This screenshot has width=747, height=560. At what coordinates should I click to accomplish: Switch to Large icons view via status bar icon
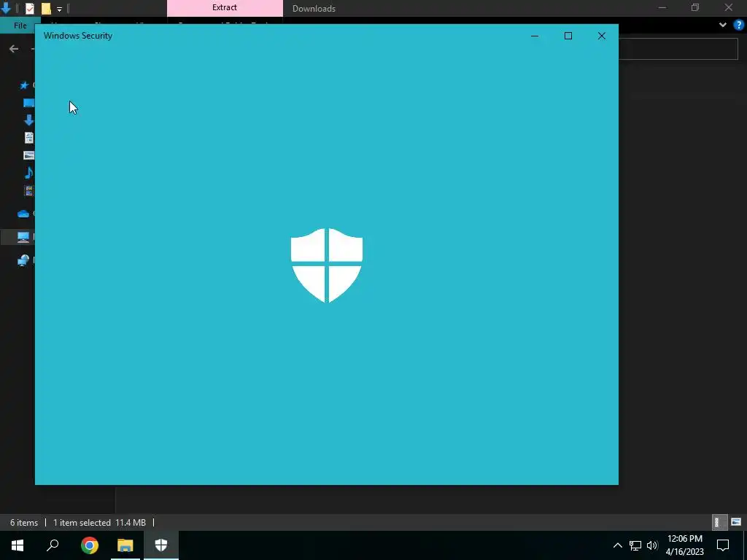[x=735, y=522]
